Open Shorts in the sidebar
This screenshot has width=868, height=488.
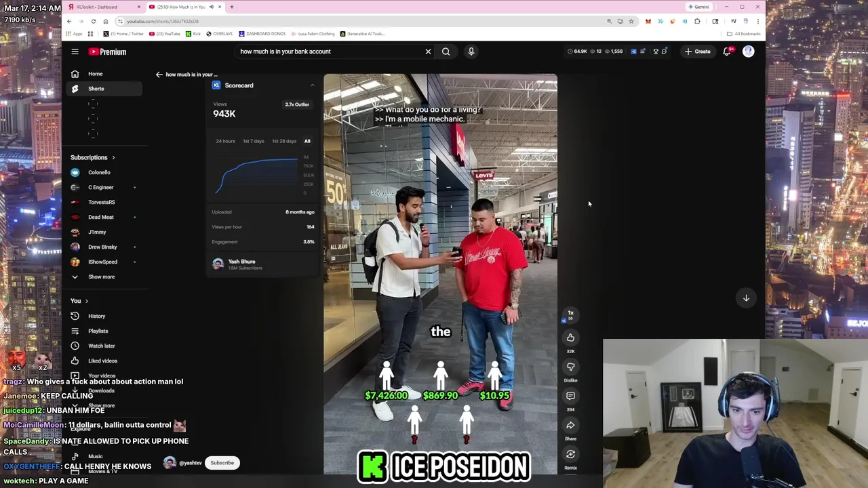click(x=105, y=89)
